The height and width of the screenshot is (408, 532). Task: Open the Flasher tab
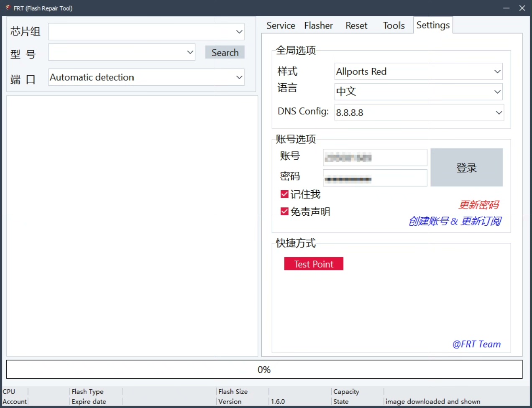coord(318,25)
